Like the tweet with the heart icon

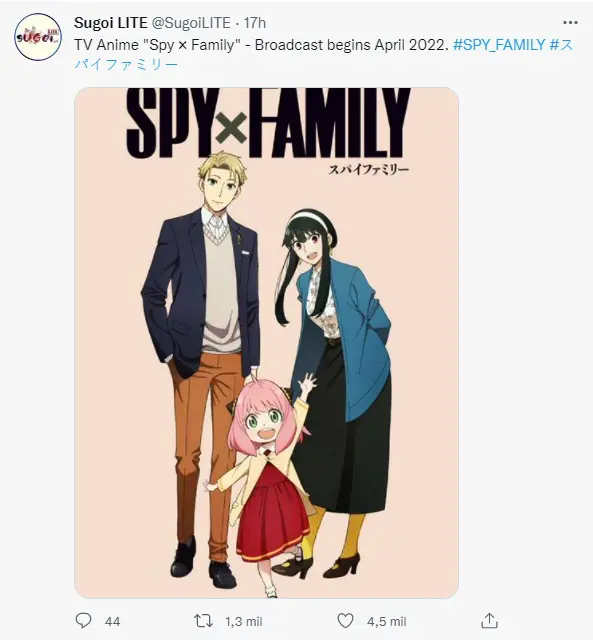pos(345,621)
